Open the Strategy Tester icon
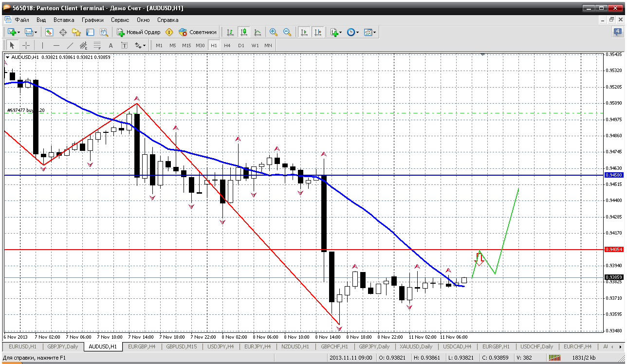Image resolution: width=627 pixels, height=364 pixels. click(104, 32)
